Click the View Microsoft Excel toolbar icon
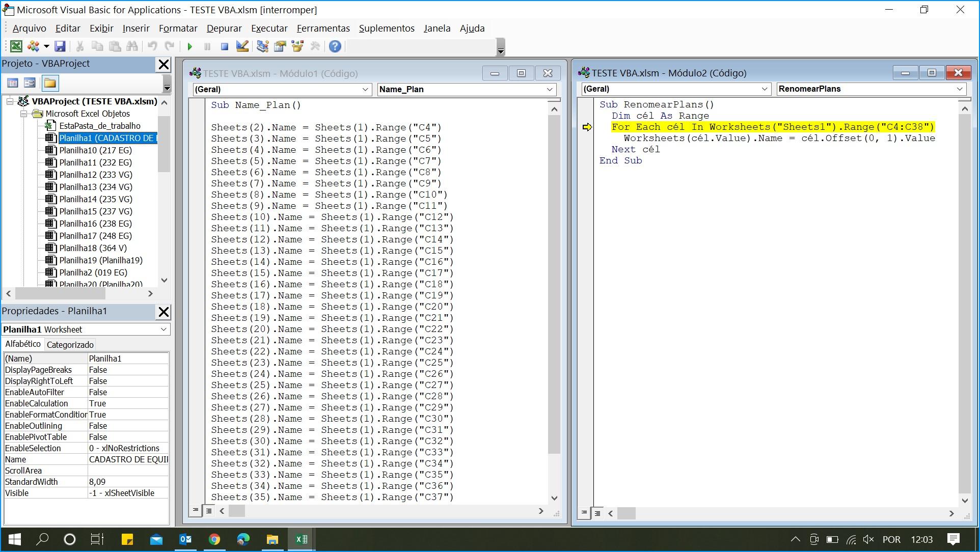The image size is (980, 552). pos(16,46)
